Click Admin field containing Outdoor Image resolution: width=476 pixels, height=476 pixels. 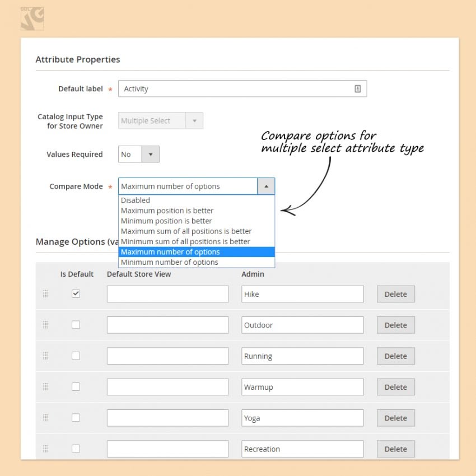302,325
